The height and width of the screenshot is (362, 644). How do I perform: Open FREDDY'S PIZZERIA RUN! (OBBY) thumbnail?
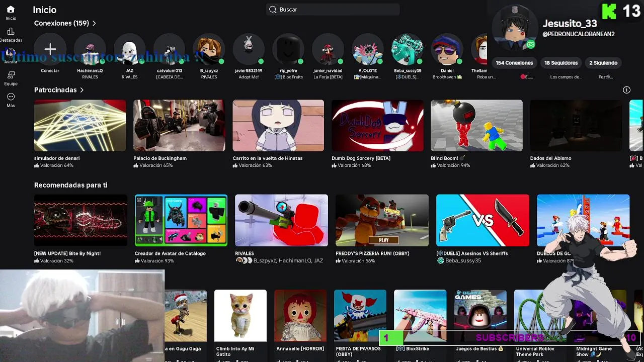click(382, 220)
